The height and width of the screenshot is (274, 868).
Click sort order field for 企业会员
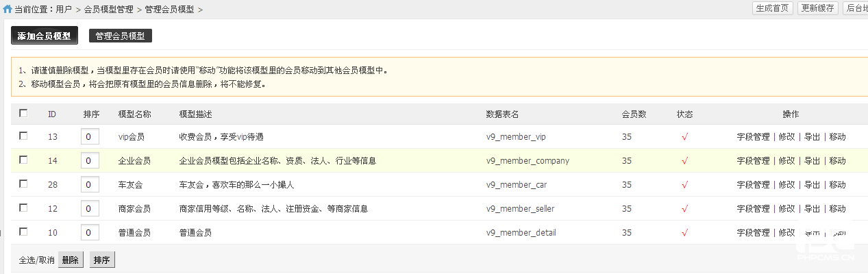[90, 161]
